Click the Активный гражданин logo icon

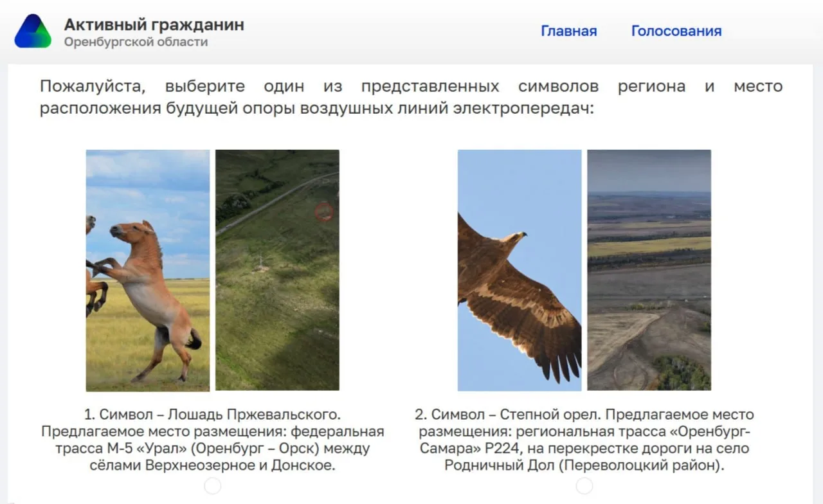pyautogui.click(x=33, y=32)
